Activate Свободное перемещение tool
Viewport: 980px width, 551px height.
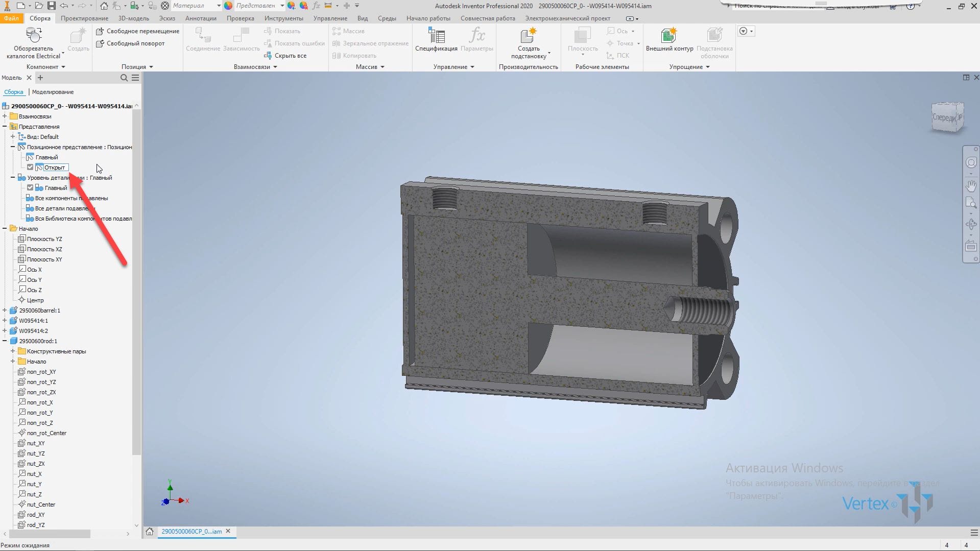(x=138, y=31)
